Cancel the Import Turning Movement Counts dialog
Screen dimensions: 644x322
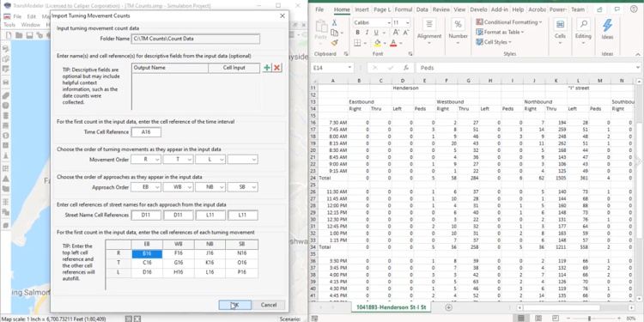pos(269,305)
